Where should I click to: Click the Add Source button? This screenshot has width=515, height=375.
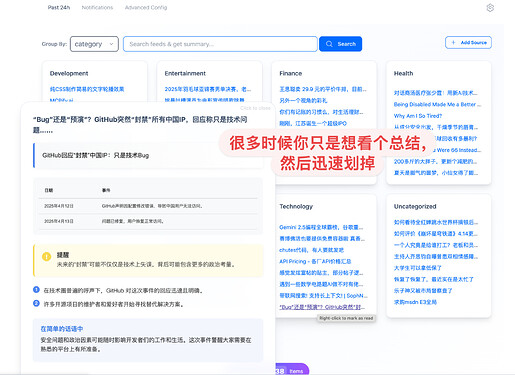[468, 42]
